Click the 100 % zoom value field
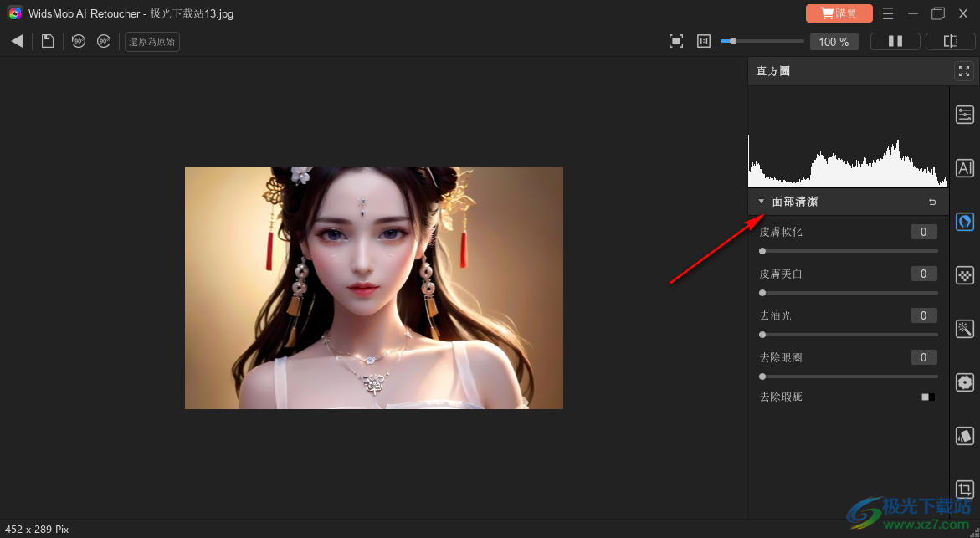 coord(834,42)
